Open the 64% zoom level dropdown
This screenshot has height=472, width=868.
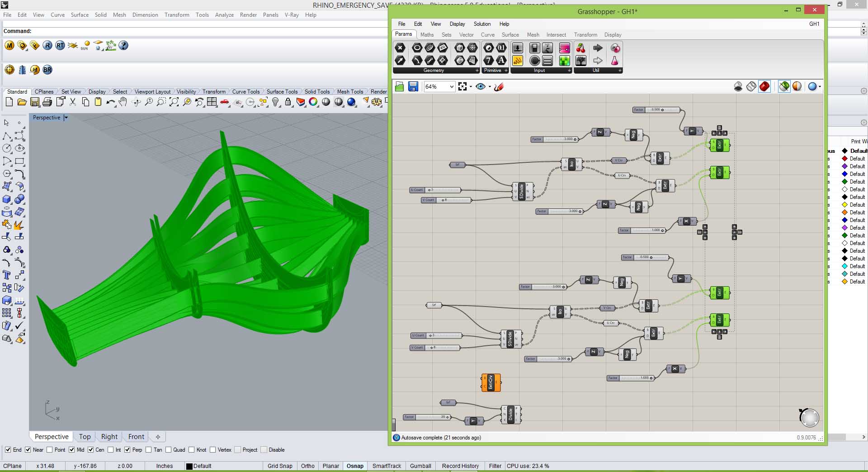click(x=451, y=87)
